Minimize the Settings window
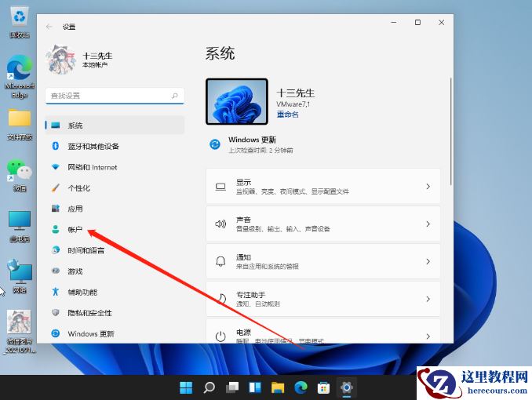 point(394,23)
